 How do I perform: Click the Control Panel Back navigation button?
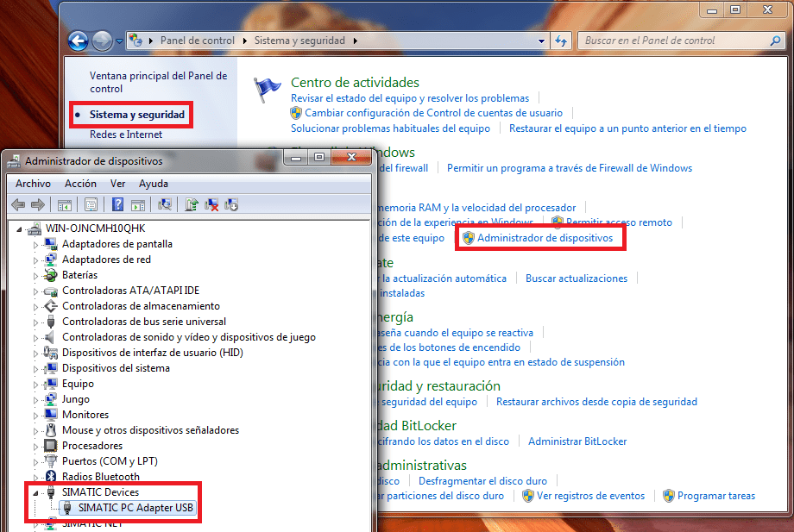(x=78, y=41)
